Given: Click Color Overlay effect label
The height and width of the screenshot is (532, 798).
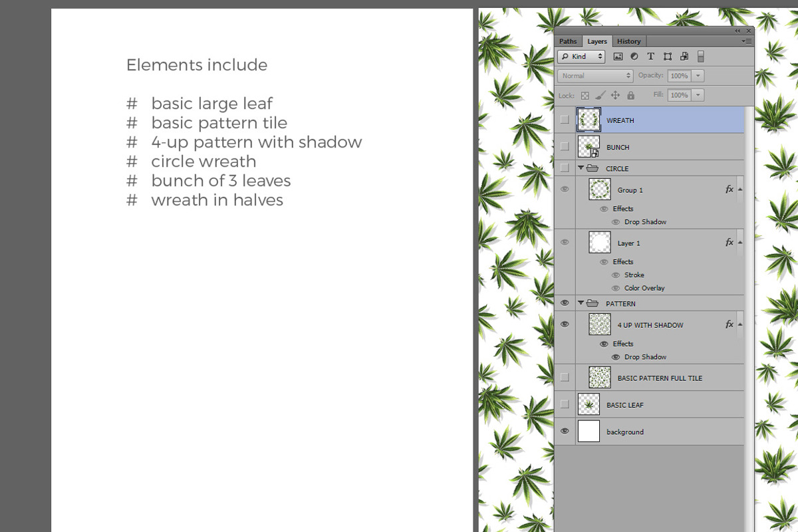Looking at the screenshot, I should (644, 288).
